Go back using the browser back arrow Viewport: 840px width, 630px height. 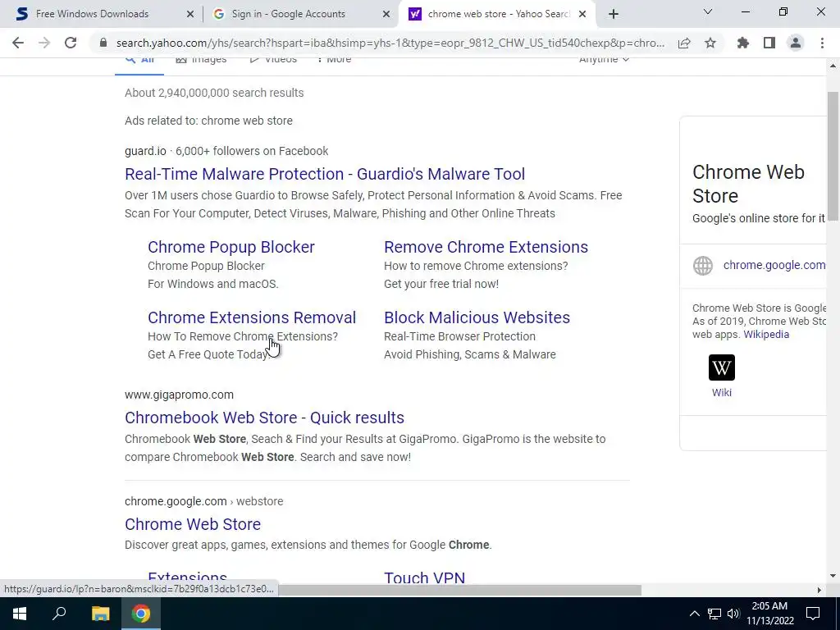(18, 43)
